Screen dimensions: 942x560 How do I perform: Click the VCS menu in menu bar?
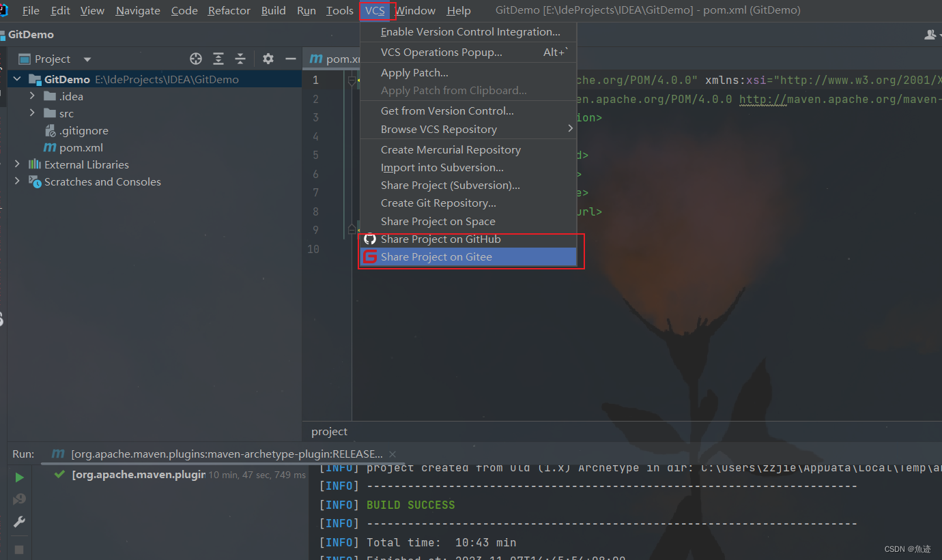pyautogui.click(x=375, y=10)
